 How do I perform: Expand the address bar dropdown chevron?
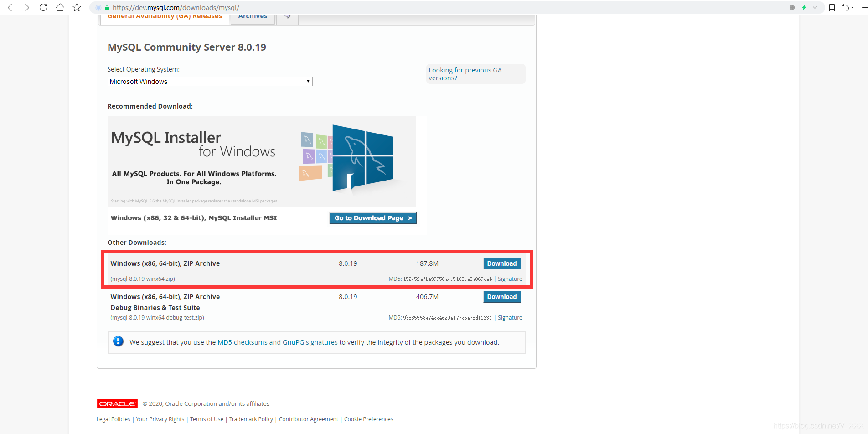(x=815, y=8)
